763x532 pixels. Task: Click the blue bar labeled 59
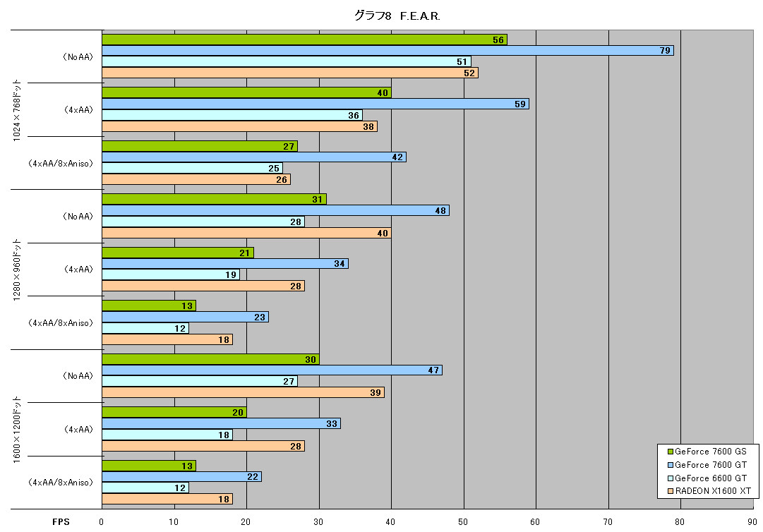point(316,104)
